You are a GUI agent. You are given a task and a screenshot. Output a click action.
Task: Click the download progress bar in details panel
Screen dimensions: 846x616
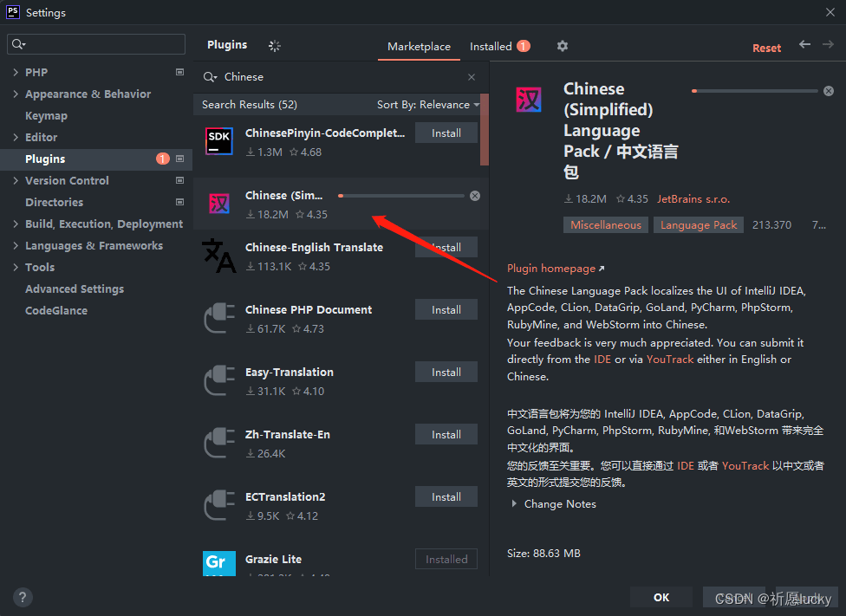[x=755, y=91]
